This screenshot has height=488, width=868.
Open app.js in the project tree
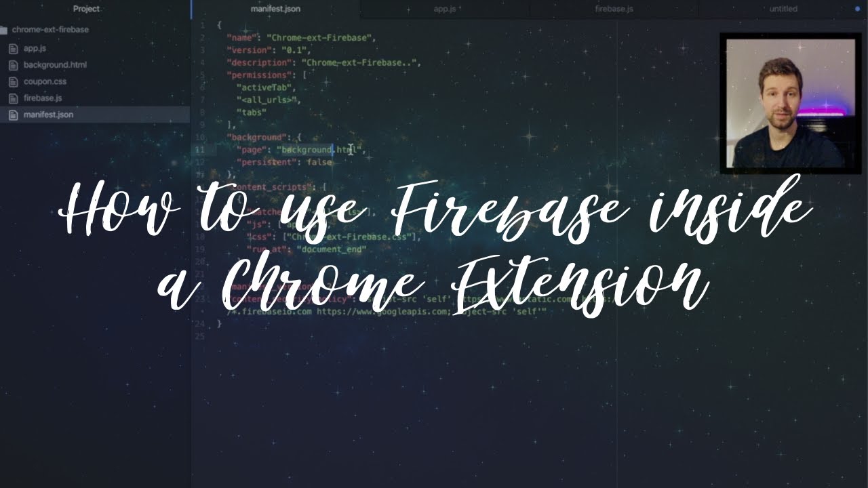tap(35, 49)
